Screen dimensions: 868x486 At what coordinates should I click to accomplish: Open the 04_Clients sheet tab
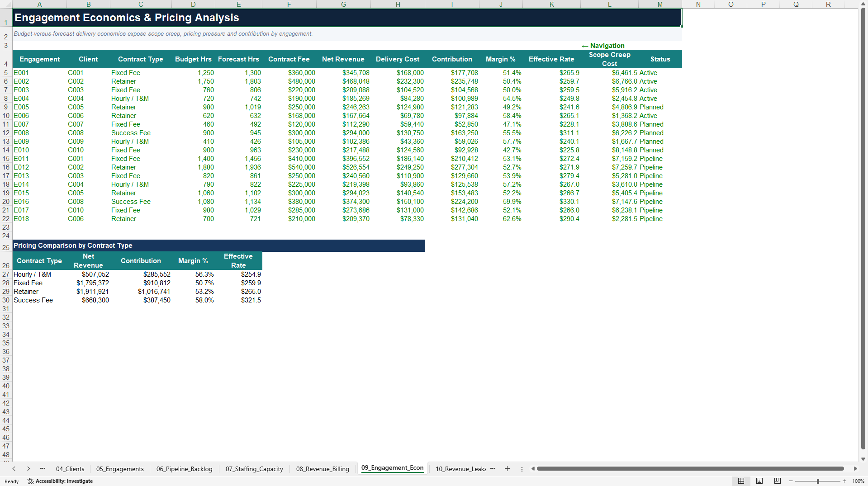click(x=70, y=469)
